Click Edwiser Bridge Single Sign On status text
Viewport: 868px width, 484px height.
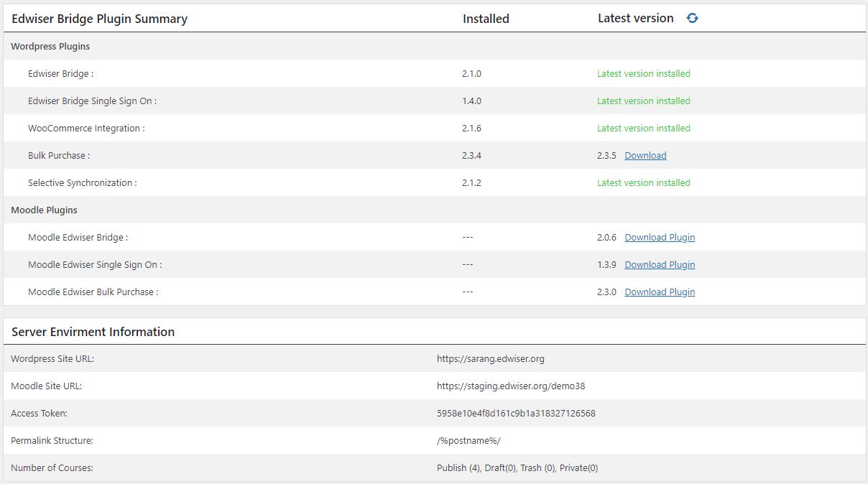click(643, 101)
